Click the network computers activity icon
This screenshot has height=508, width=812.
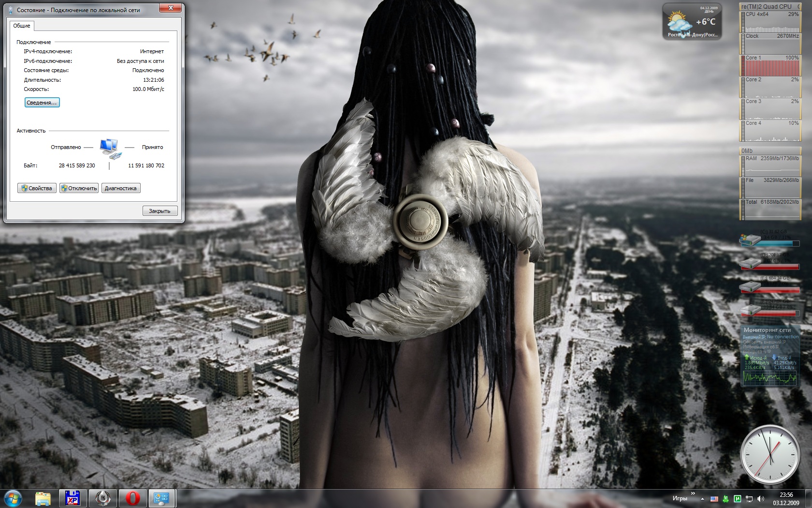coord(110,149)
